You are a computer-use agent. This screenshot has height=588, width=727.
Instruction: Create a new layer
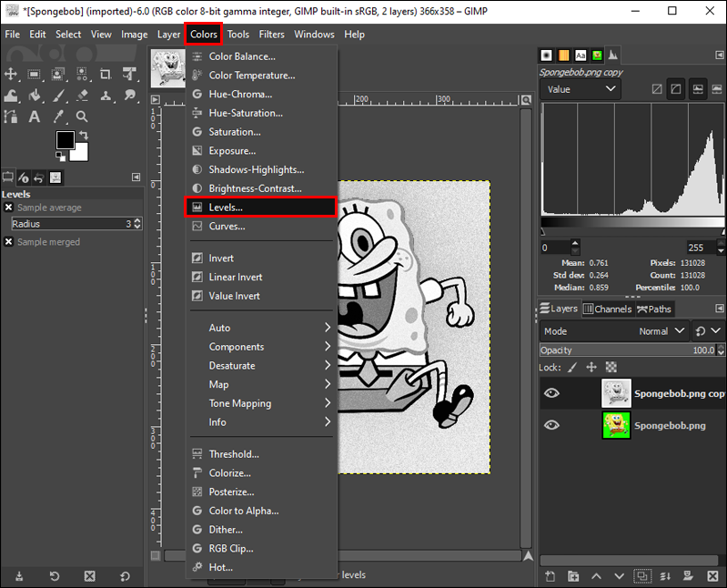[x=550, y=576]
